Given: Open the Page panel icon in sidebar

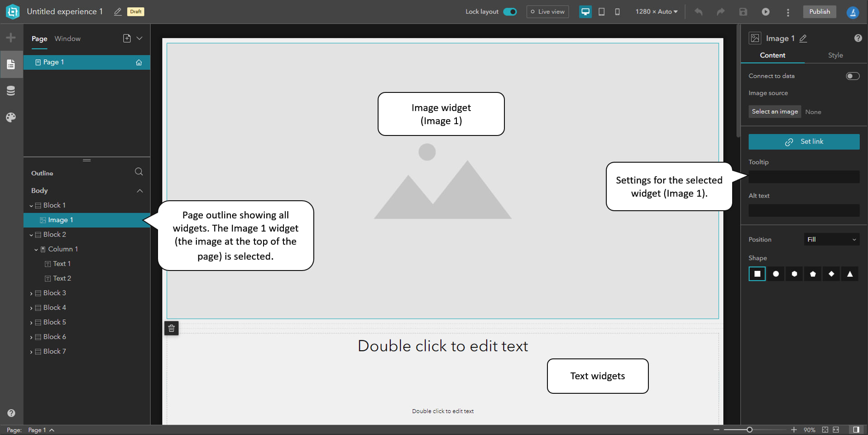Looking at the screenshot, I should click(11, 64).
